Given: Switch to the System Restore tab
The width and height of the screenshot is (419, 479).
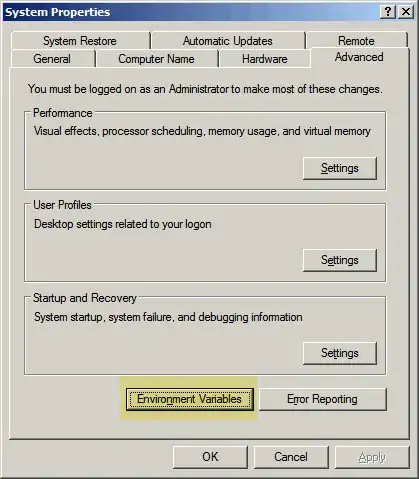Looking at the screenshot, I should point(80,41).
